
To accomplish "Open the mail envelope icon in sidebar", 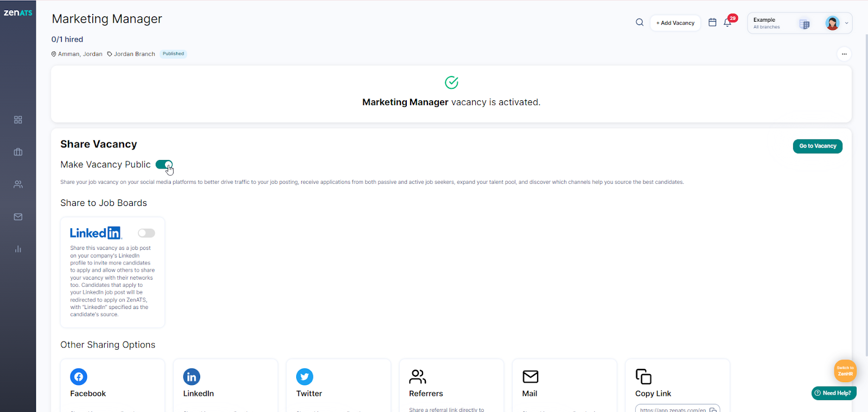I will click(x=18, y=217).
